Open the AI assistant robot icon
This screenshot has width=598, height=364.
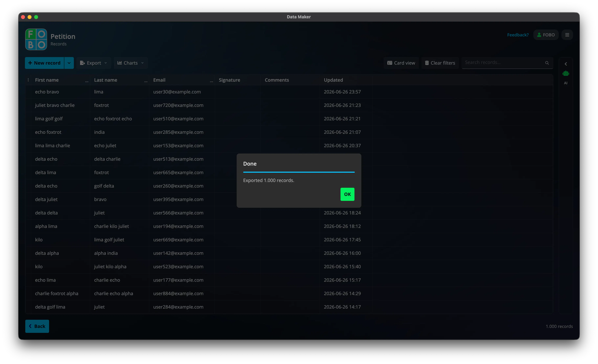point(566,73)
